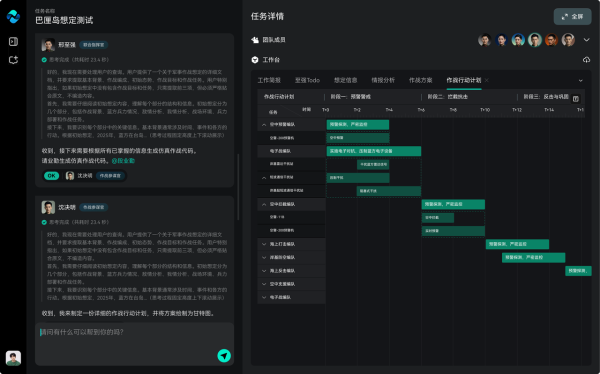The width and height of the screenshot is (600, 374).
Task: Select the highlighted fourth team member avatar
Action: (535, 40)
